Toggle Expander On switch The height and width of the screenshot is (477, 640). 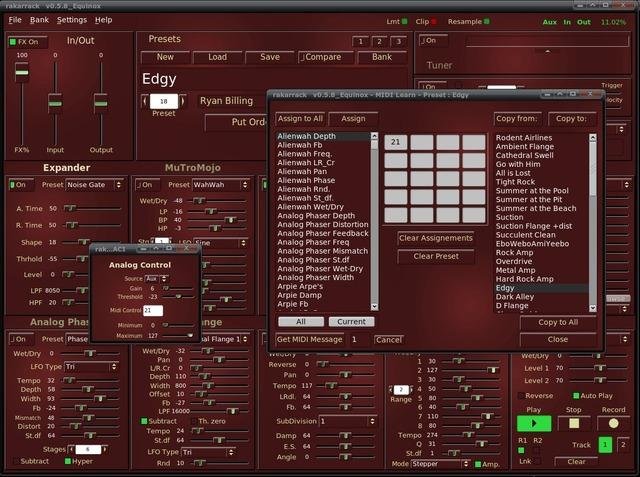[21, 185]
